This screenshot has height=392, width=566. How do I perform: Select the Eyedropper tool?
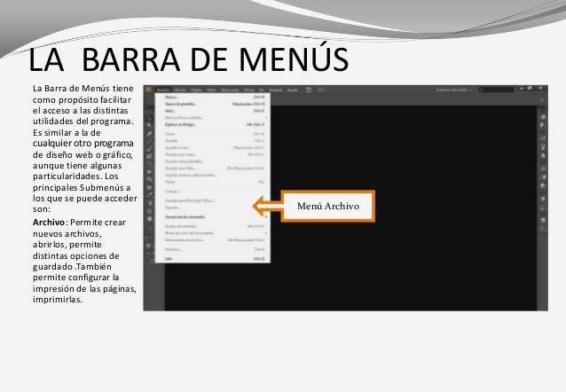[x=149, y=195]
